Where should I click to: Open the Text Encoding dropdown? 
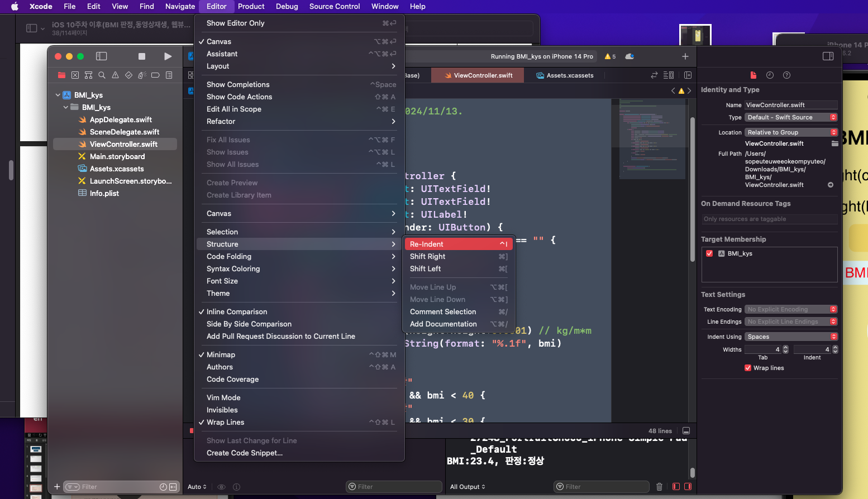pos(791,309)
